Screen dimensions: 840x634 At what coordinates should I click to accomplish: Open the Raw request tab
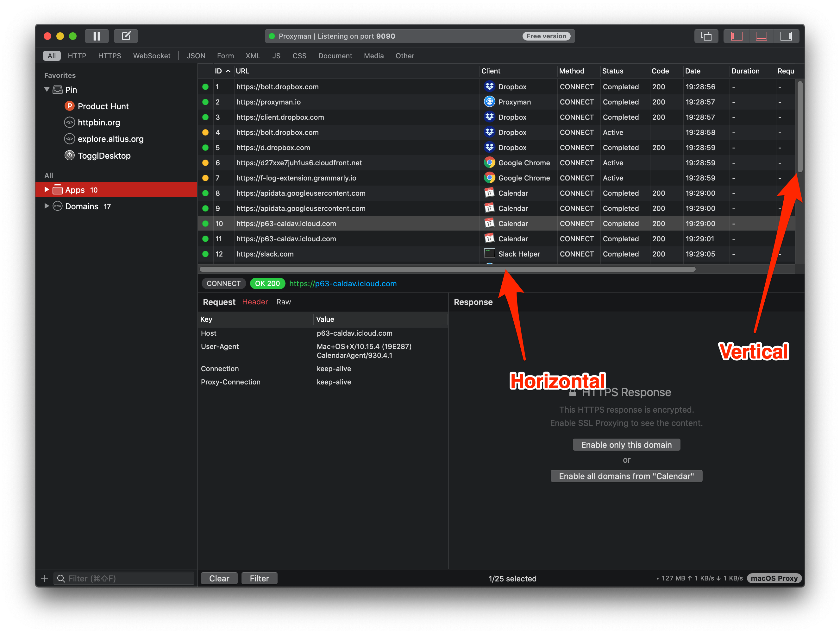[283, 301]
